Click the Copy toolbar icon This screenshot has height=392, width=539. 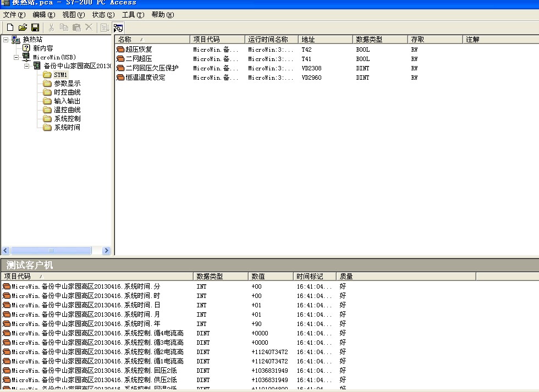click(x=64, y=27)
